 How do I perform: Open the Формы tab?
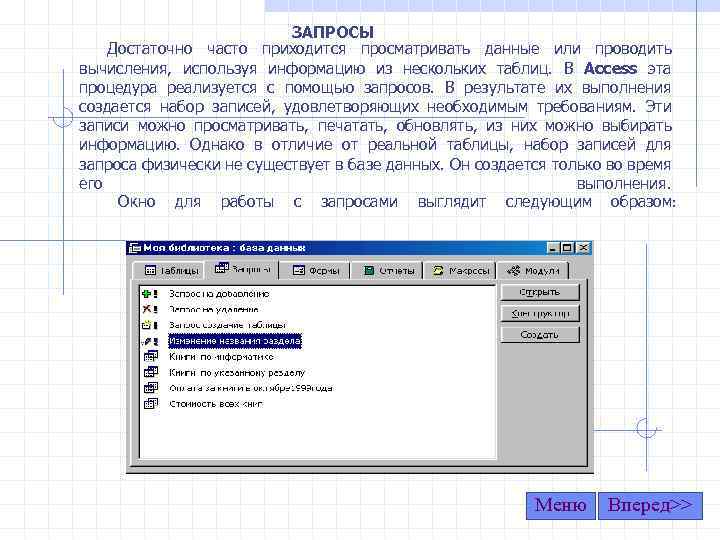315,270
